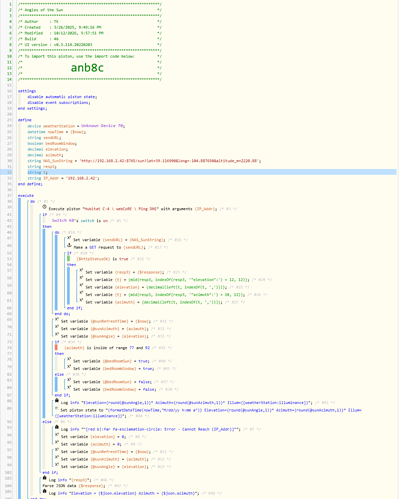This screenshot has height=499, width=401.
Task: Click the log icon for Error Cannot Reach line
Action: 57,427
